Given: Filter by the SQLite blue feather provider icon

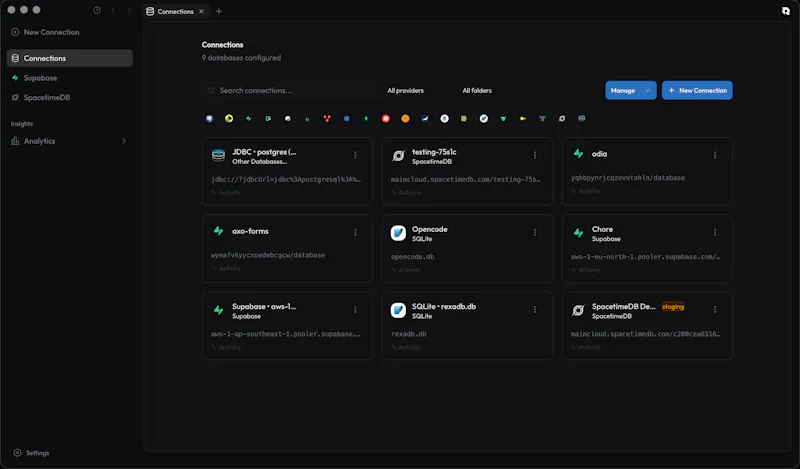Looking at the screenshot, I should point(484,118).
